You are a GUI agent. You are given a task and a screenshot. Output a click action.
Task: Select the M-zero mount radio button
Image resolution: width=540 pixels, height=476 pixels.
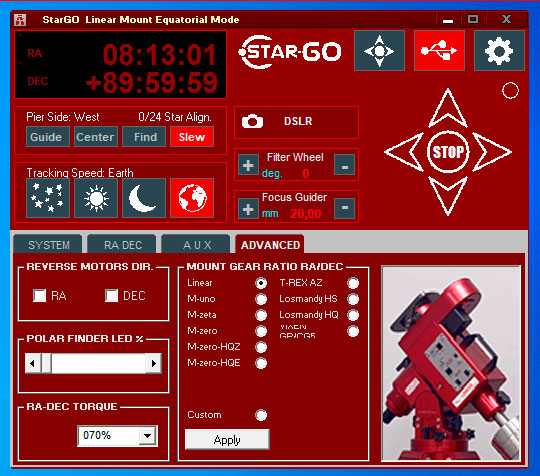point(261,331)
